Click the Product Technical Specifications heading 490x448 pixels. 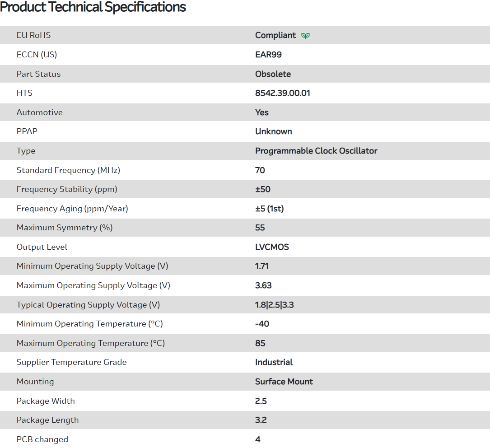tap(93, 7)
